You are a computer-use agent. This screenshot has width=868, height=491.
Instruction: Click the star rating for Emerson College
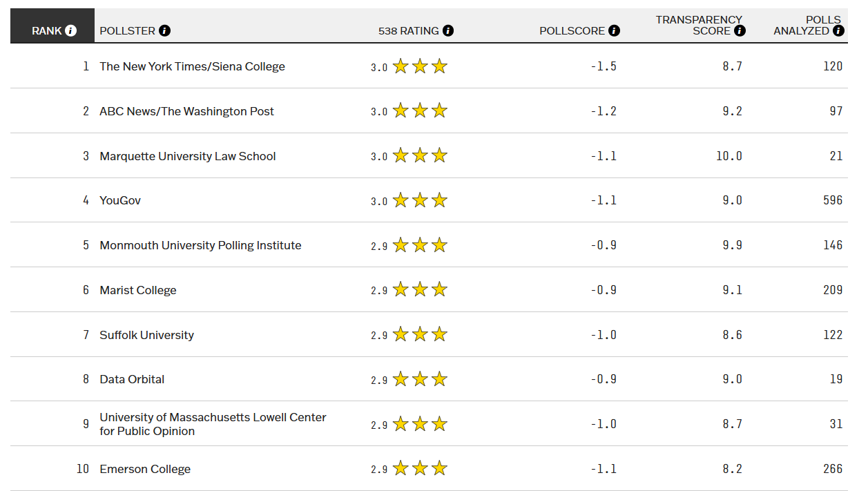pos(420,468)
